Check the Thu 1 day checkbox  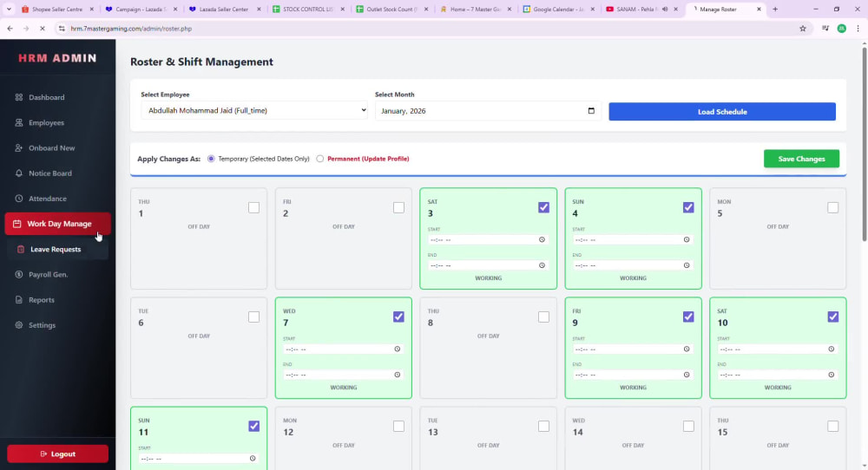coord(253,207)
